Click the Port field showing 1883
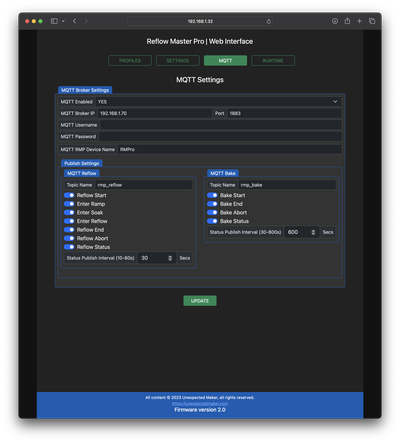Image resolution: width=400 pixels, height=443 pixels. tap(284, 113)
